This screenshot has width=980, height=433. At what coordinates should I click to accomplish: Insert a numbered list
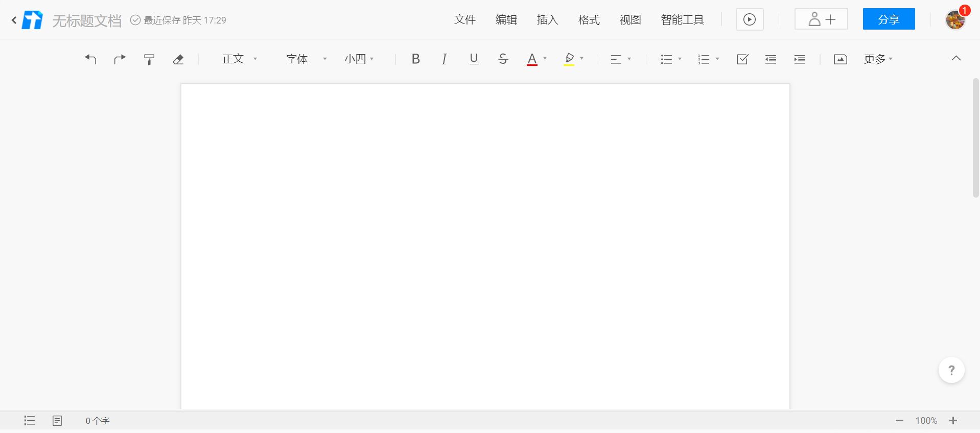coord(704,59)
